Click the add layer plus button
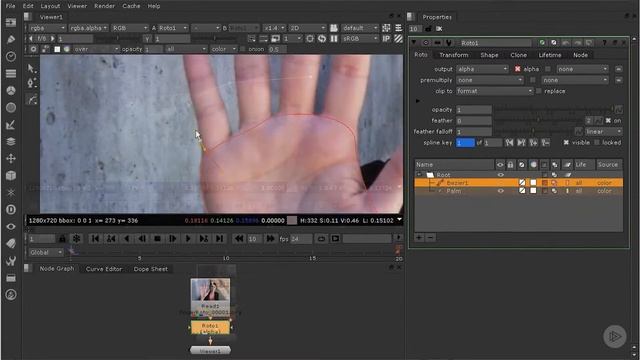This screenshot has width=640, height=360. pyautogui.click(x=419, y=238)
